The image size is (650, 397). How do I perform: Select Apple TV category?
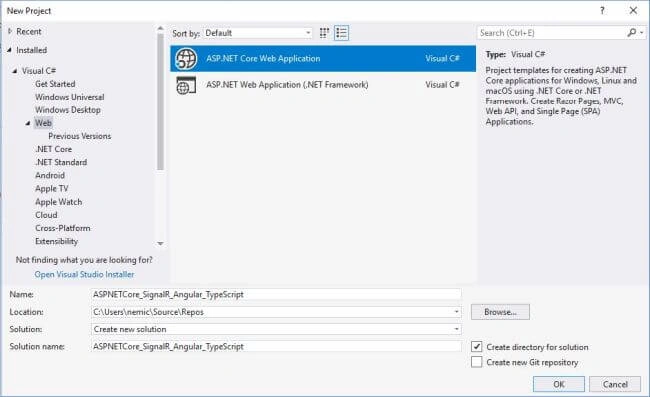pyautogui.click(x=51, y=189)
